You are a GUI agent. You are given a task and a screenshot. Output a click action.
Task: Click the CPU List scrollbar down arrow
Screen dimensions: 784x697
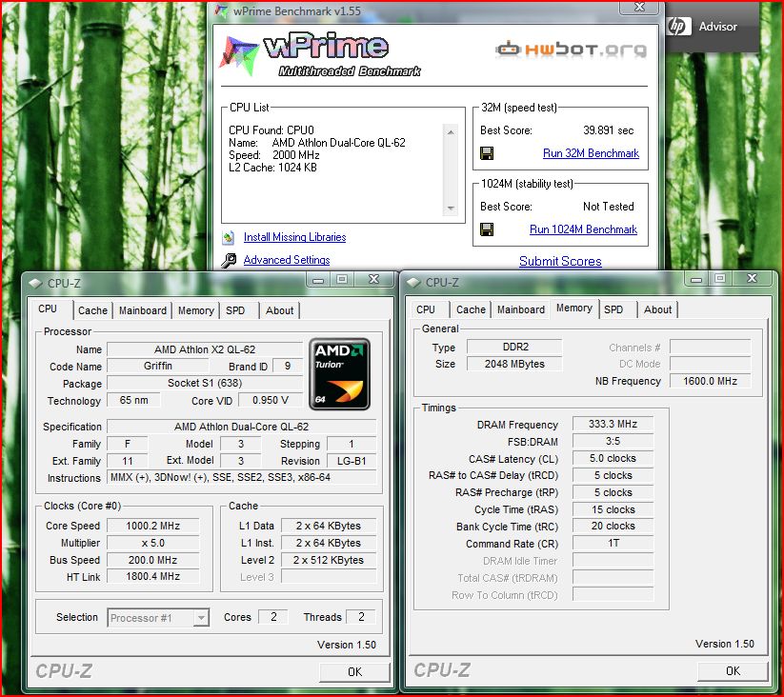coord(451,208)
